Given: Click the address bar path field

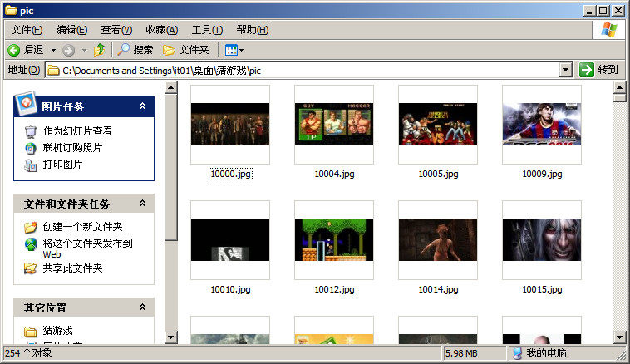Looking at the screenshot, I should [303, 71].
